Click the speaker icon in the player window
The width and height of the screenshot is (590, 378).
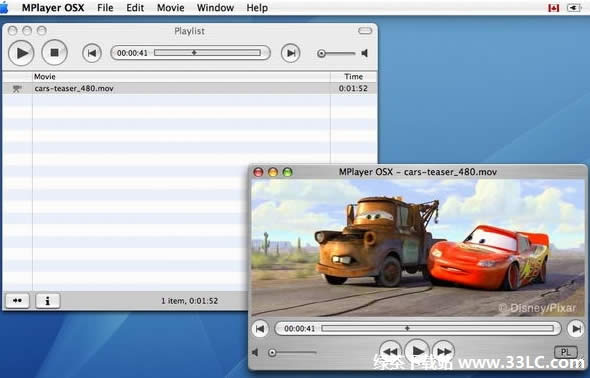click(255, 352)
